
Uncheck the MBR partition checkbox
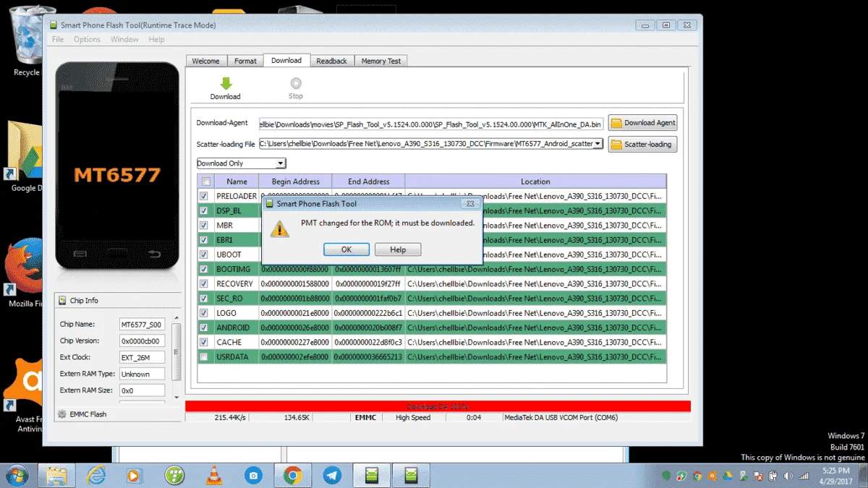(204, 225)
